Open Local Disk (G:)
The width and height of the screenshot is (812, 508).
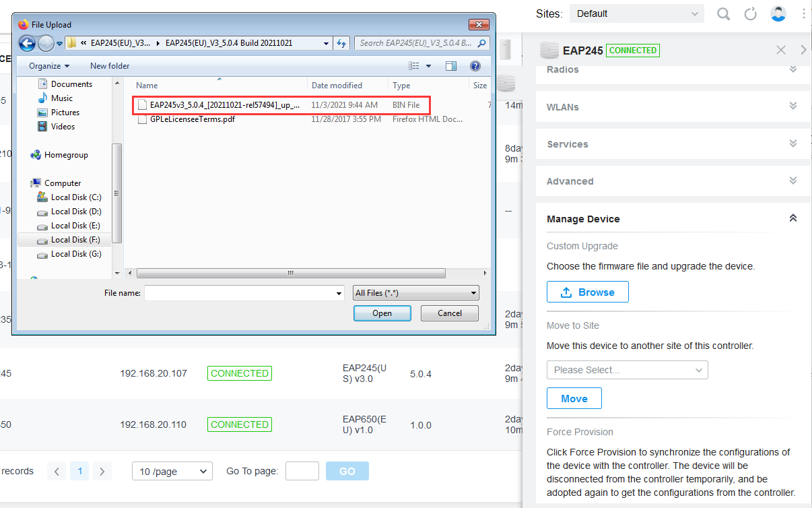click(69, 254)
